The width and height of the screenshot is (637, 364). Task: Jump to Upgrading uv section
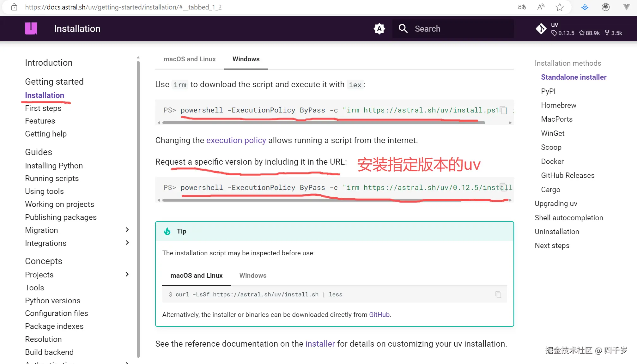coord(556,203)
